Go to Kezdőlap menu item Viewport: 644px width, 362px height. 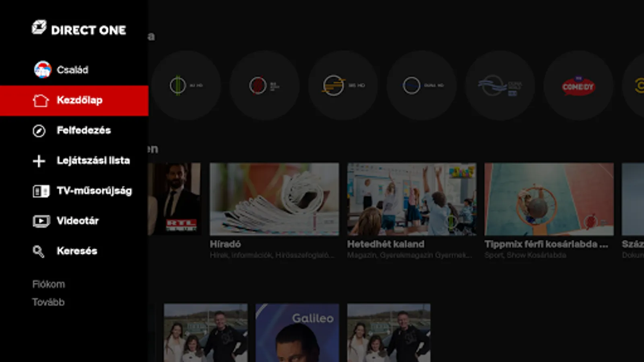74,101
